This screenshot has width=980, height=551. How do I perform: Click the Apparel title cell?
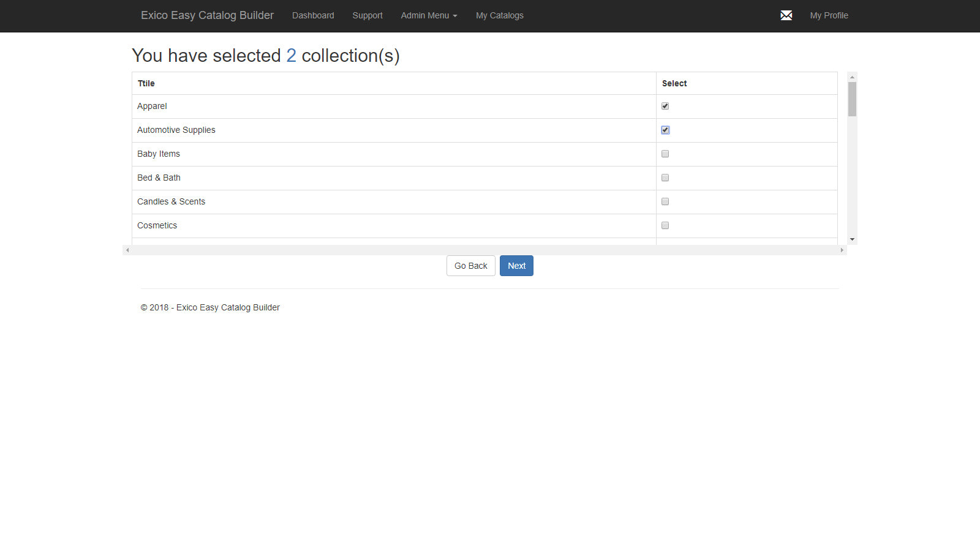(x=394, y=106)
